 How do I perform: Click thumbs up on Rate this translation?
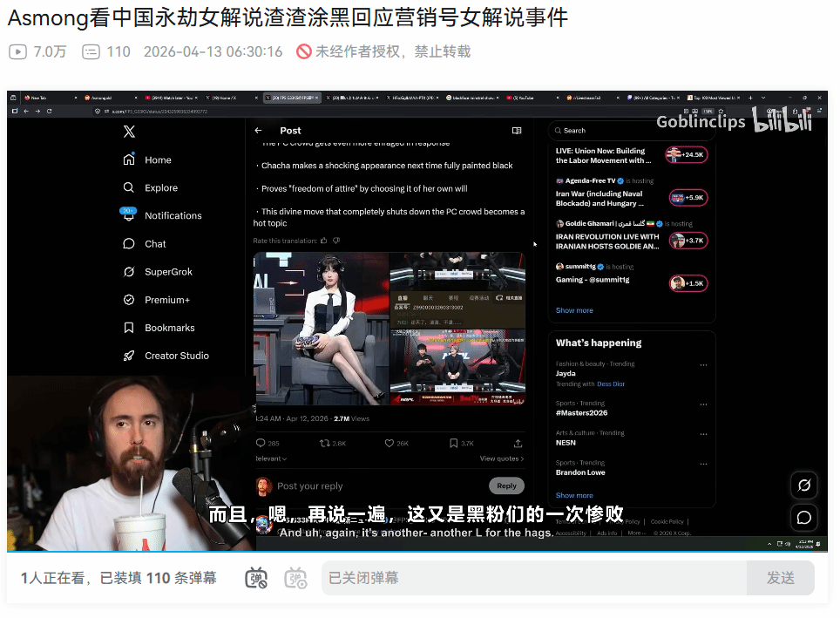tap(324, 241)
